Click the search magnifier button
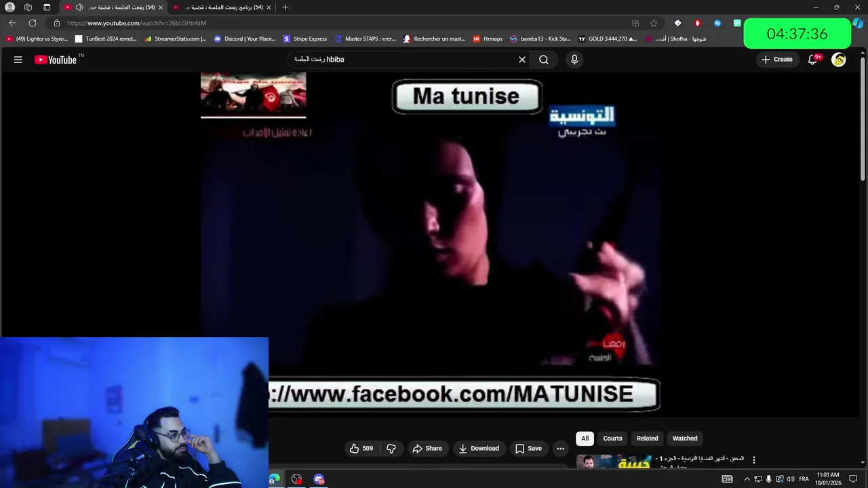The image size is (868, 488). click(544, 60)
